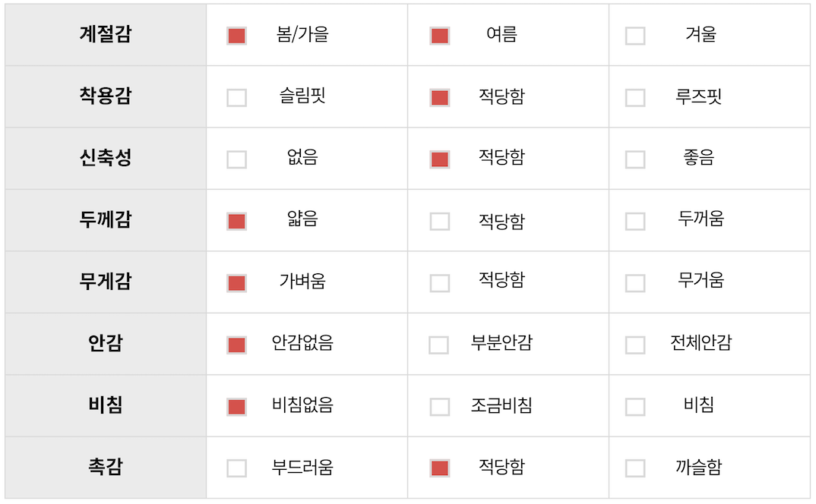Enable the 전체안감 checkbox

[635, 345]
